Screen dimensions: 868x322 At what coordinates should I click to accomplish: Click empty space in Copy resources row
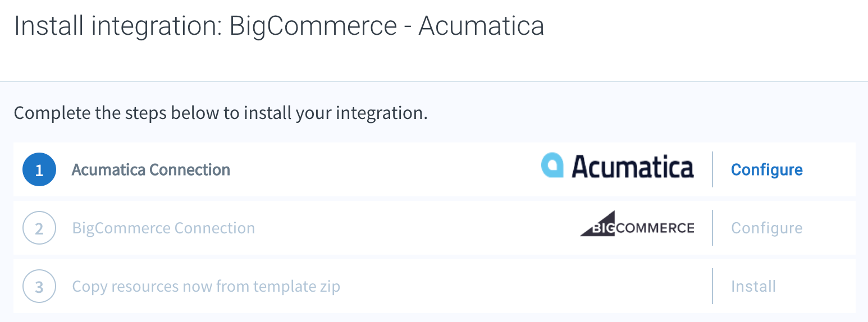pos(522,286)
